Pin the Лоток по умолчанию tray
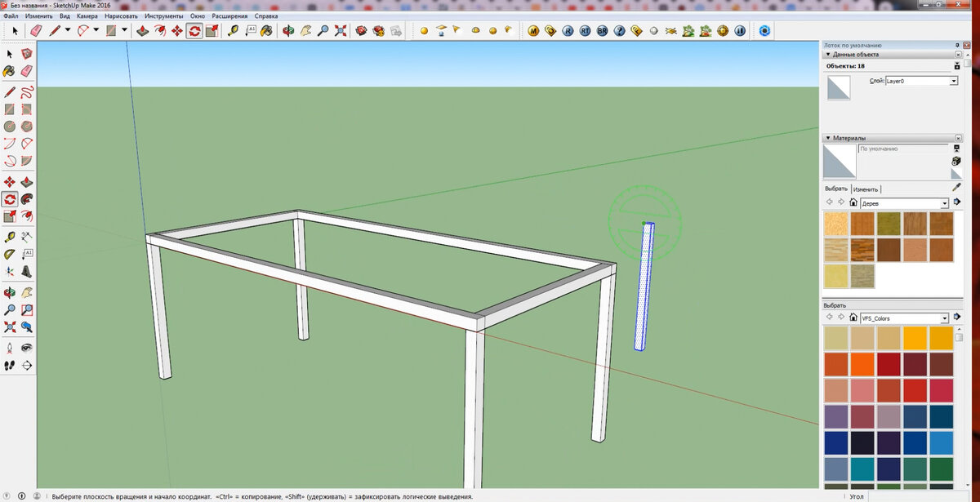980x502 pixels. [x=957, y=44]
